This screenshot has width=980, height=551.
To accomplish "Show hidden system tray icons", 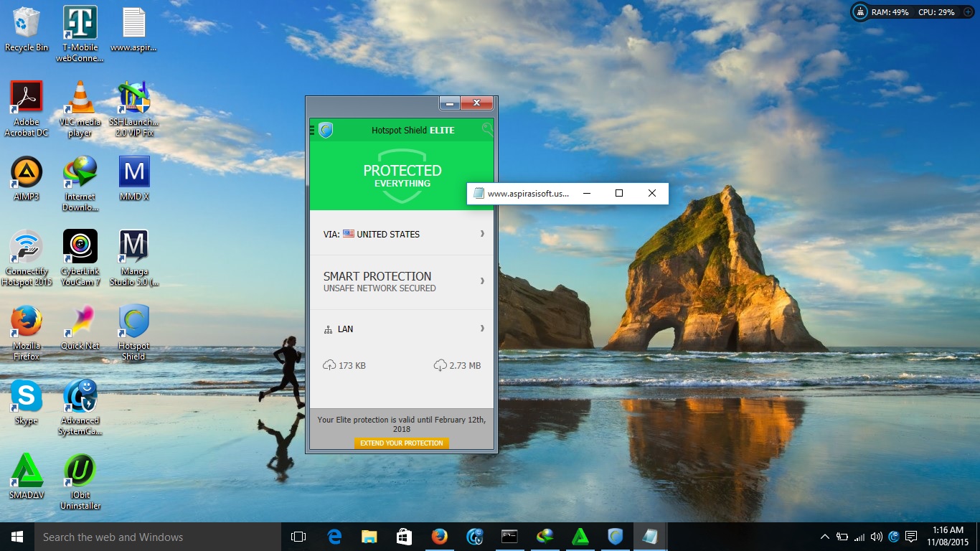I will point(825,537).
